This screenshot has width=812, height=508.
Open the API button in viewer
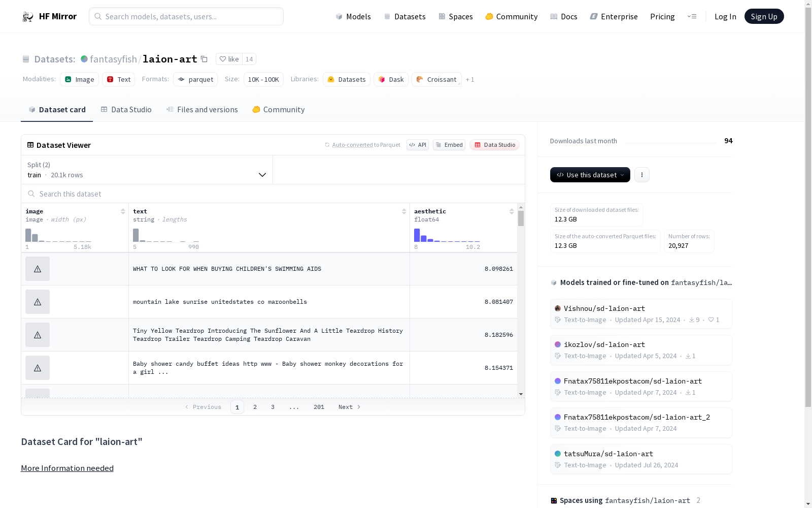pyautogui.click(x=418, y=145)
